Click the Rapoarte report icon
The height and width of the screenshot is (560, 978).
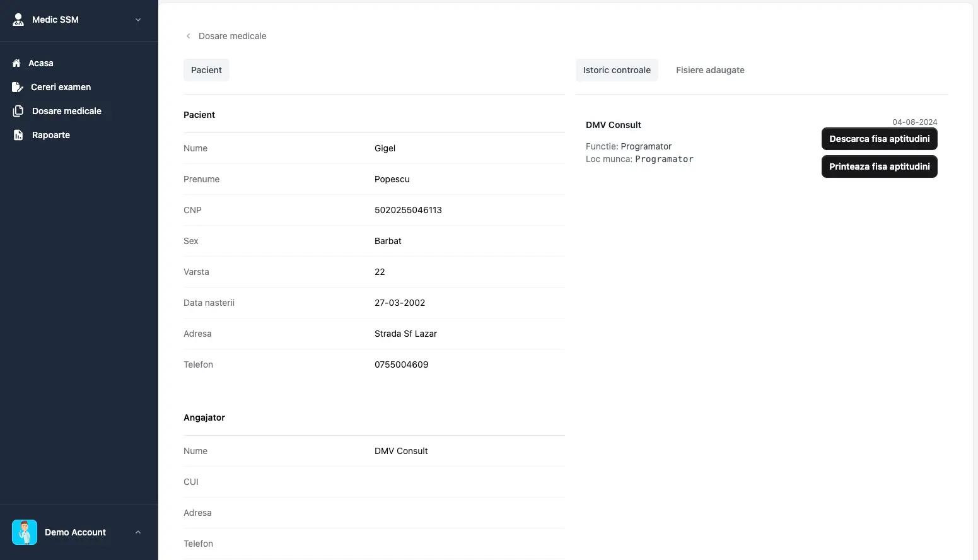tap(18, 135)
